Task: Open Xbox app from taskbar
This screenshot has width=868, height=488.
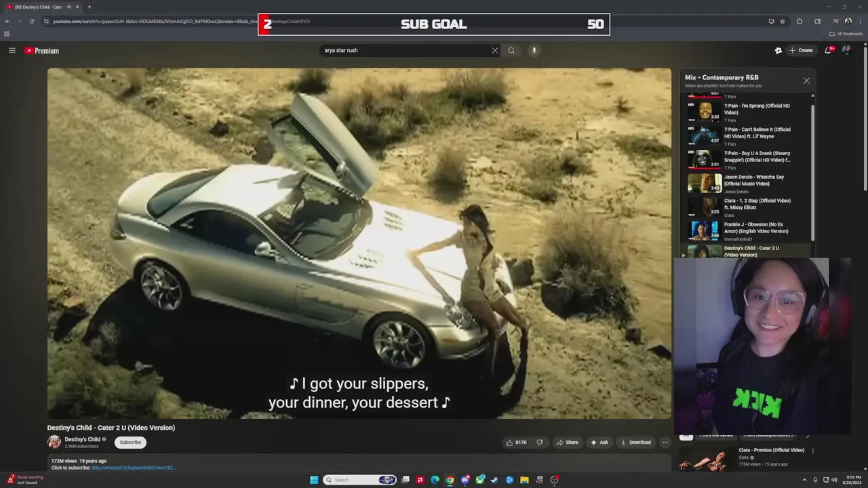Action: coord(480,480)
